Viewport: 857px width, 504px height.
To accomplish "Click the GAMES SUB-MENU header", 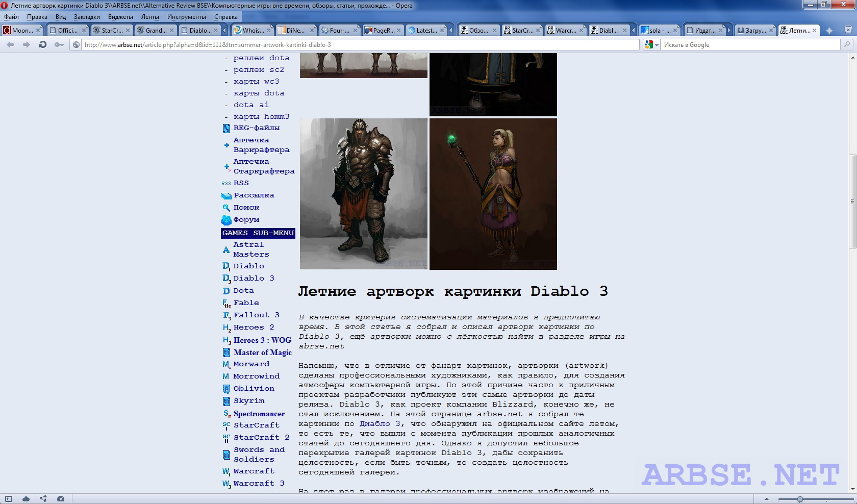I will [258, 233].
